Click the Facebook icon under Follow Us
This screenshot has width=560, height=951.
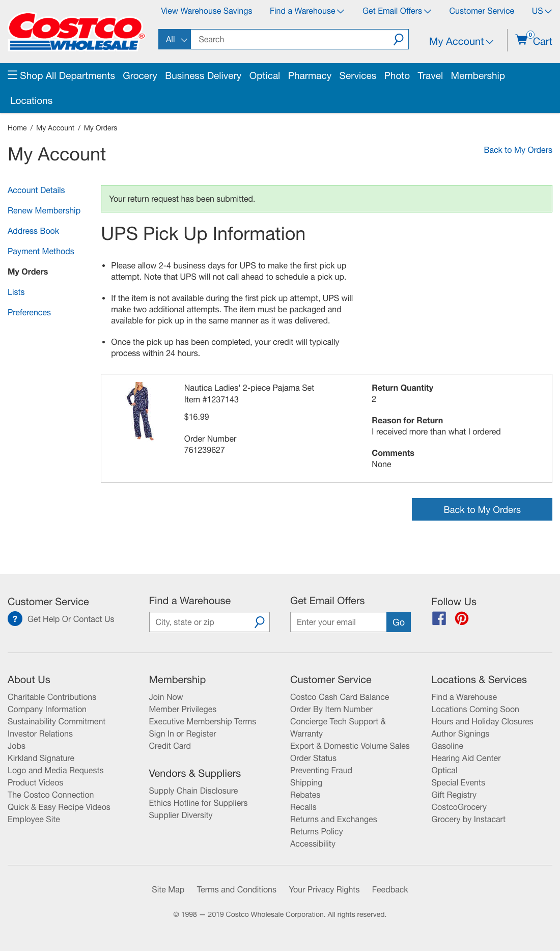tap(438, 618)
